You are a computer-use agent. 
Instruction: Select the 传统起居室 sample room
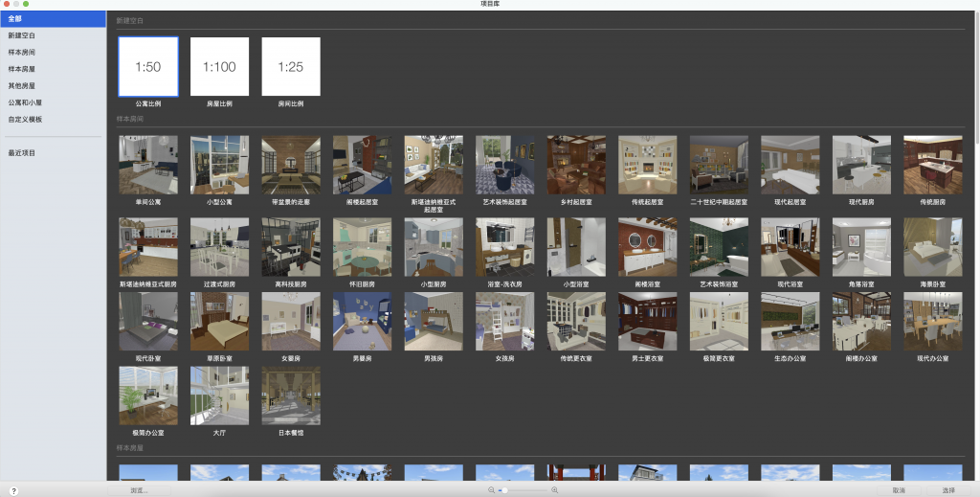tap(648, 165)
